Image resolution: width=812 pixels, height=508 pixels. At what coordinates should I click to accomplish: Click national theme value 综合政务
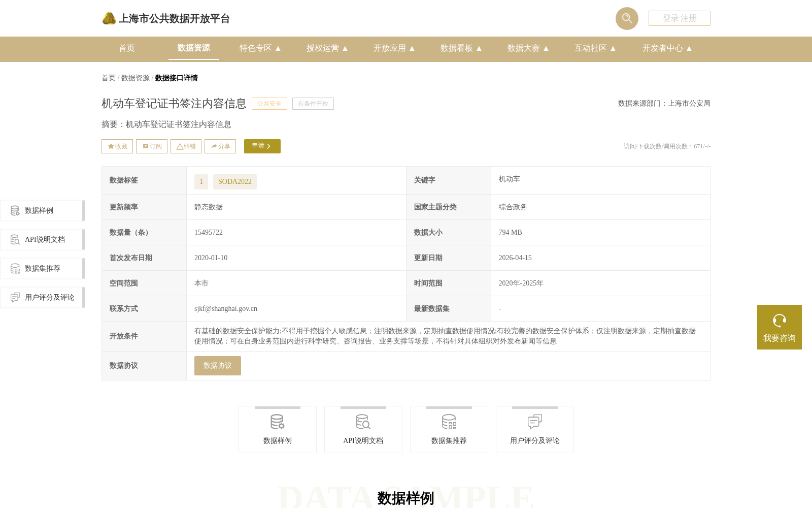(513, 207)
